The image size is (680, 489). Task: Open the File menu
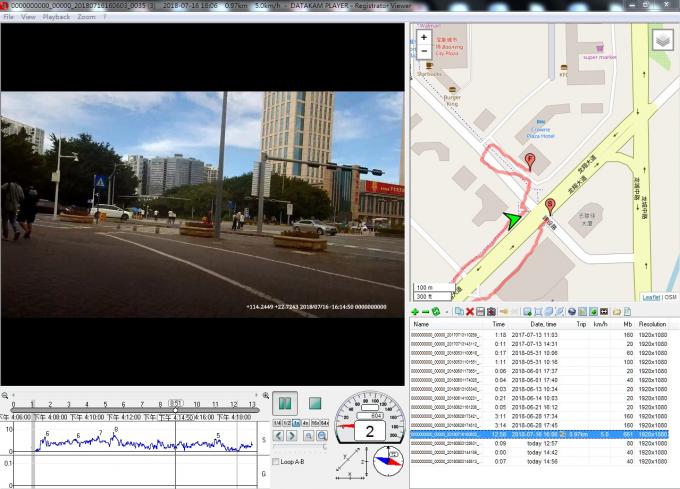click(8, 17)
